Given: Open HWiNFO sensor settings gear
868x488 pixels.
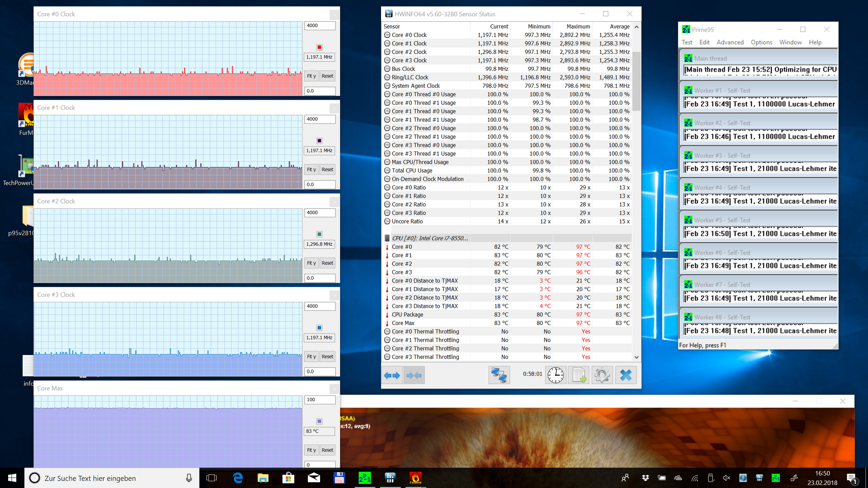Looking at the screenshot, I should (x=602, y=375).
